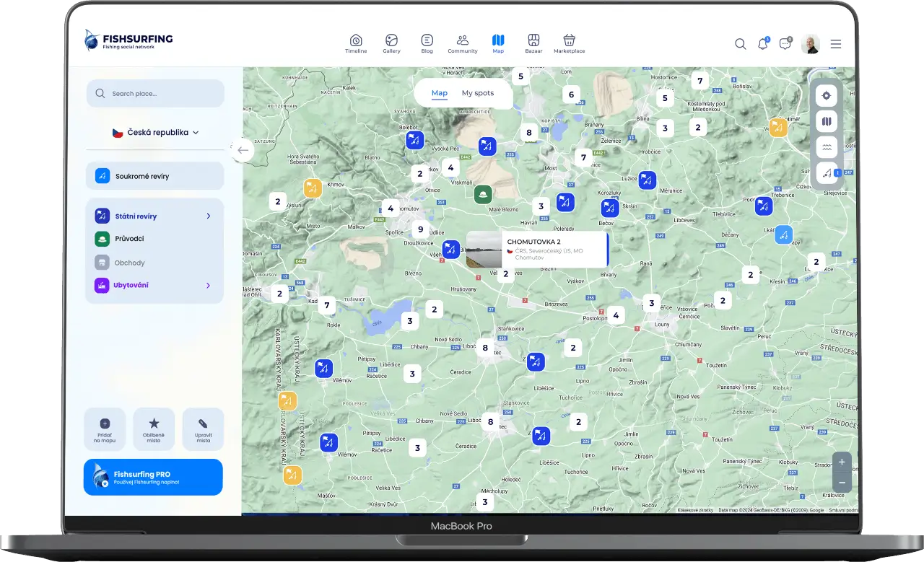Expand the Česká republika country dropdown
The height and width of the screenshot is (562, 924).
154,132
